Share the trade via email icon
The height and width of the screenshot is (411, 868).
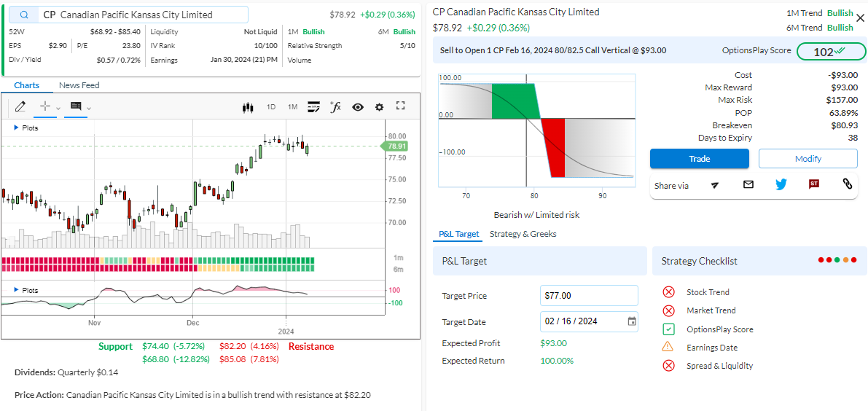748,185
